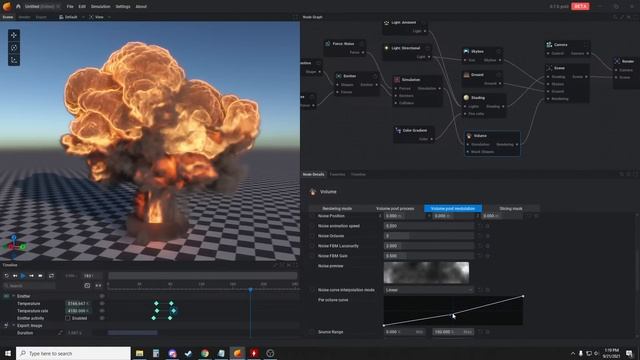Select the Volume post process tab

395,209
